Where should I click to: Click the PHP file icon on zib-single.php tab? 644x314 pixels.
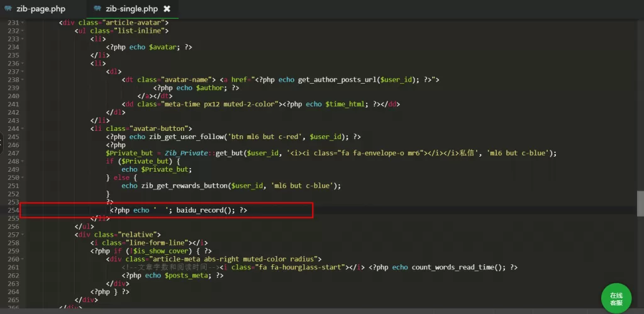[x=97, y=9]
